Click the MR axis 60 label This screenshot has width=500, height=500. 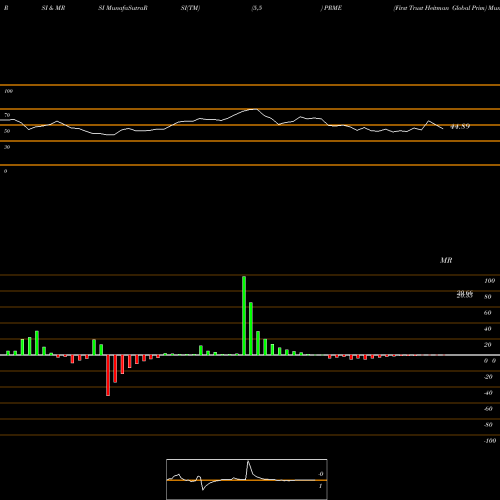(488, 313)
